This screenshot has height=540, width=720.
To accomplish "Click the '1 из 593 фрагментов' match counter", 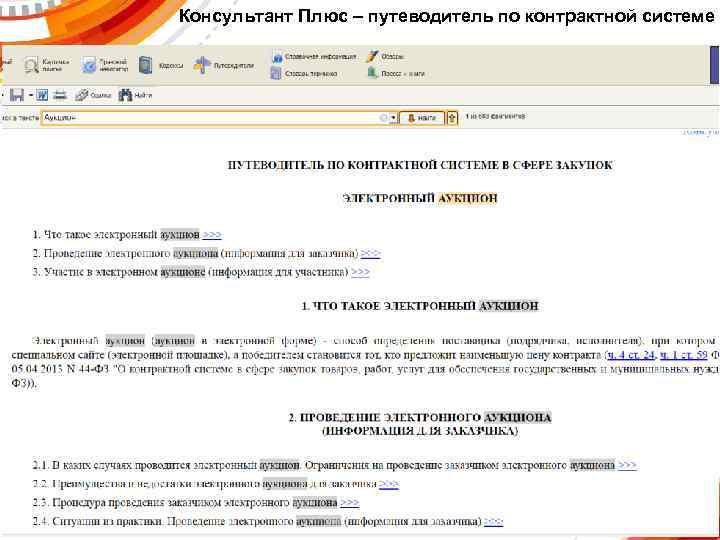I will click(495, 117).
